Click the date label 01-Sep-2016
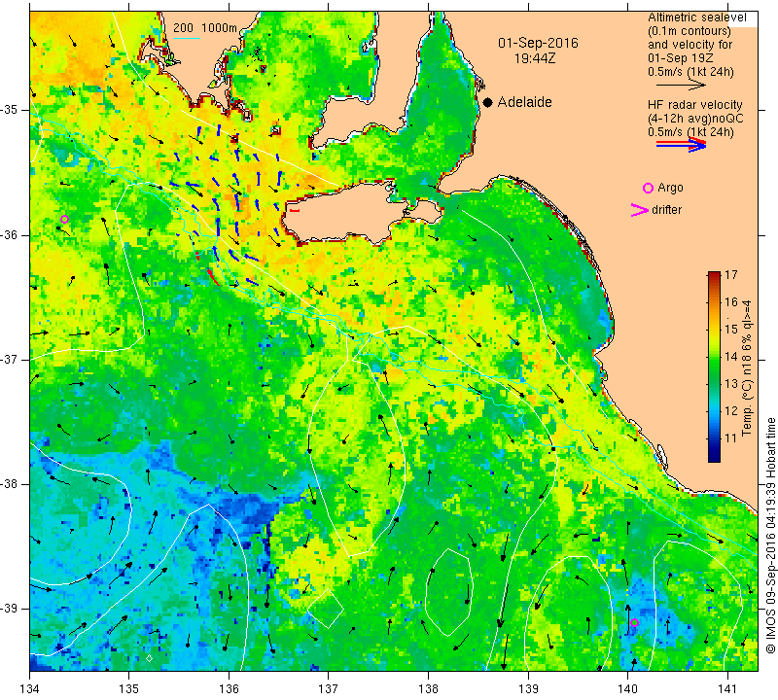The height and width of the screenshot is (700, 778). (538, 43)
